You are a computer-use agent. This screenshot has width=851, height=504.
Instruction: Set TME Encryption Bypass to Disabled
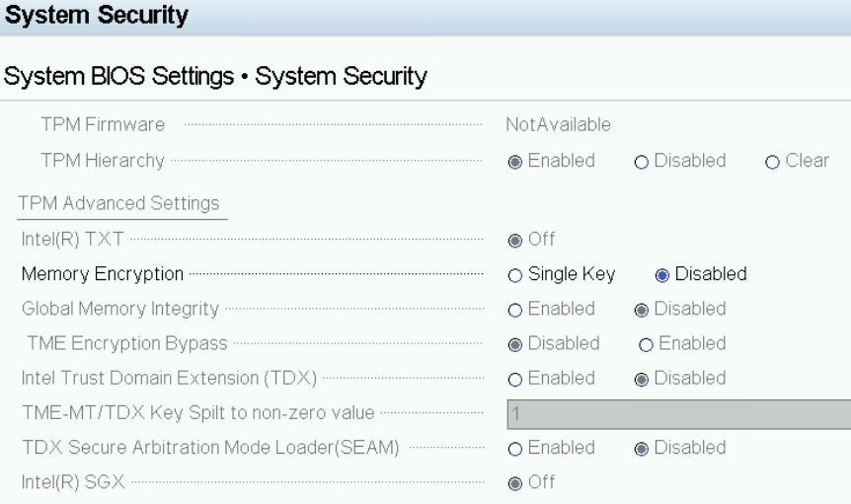point(515,344)
